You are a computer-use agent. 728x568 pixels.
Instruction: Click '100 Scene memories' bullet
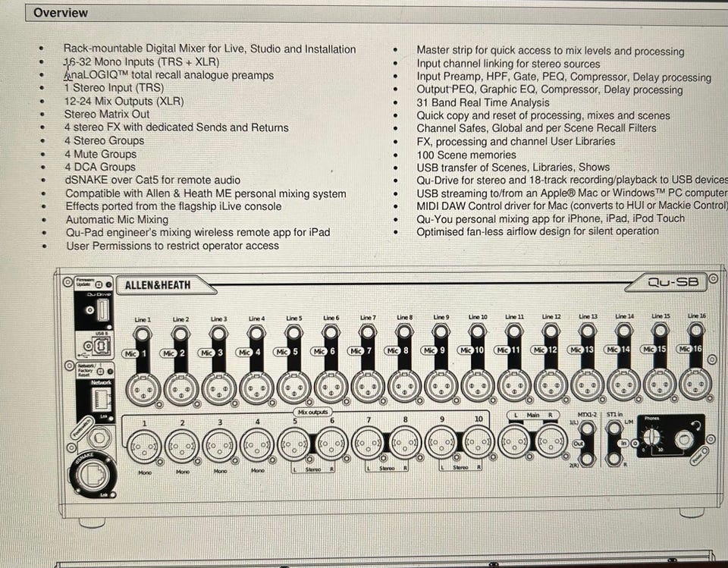click(466, 155)
